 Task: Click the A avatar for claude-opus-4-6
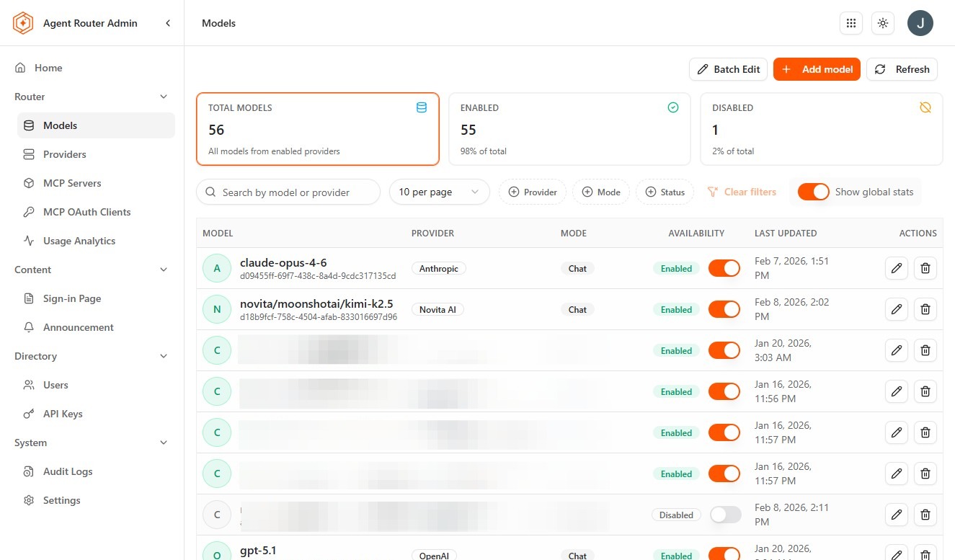pyautogui.click(x=217, y=268)
